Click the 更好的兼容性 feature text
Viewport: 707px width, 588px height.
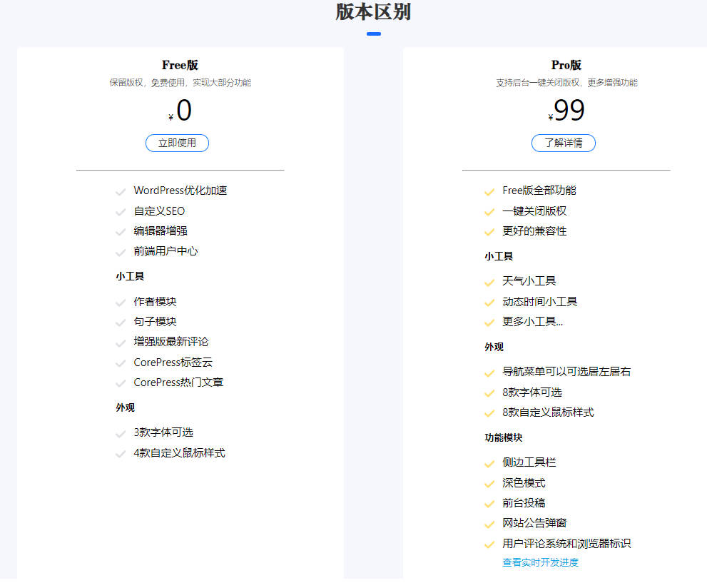534,231
